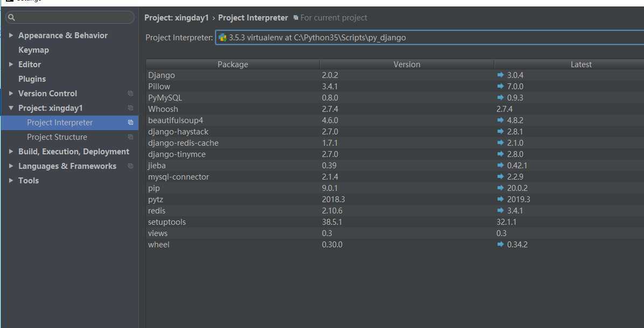Select the Tools label in sidebar

coord(29,181)
